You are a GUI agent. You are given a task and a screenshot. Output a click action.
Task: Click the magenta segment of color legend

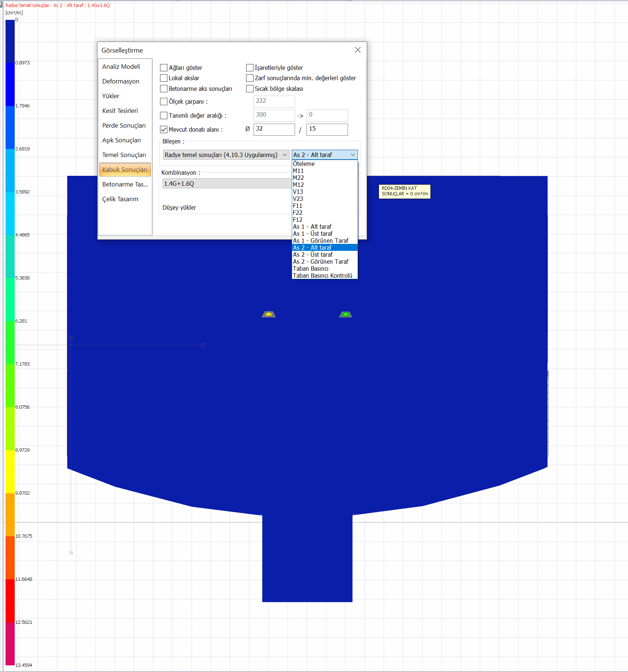pos(10,643)
